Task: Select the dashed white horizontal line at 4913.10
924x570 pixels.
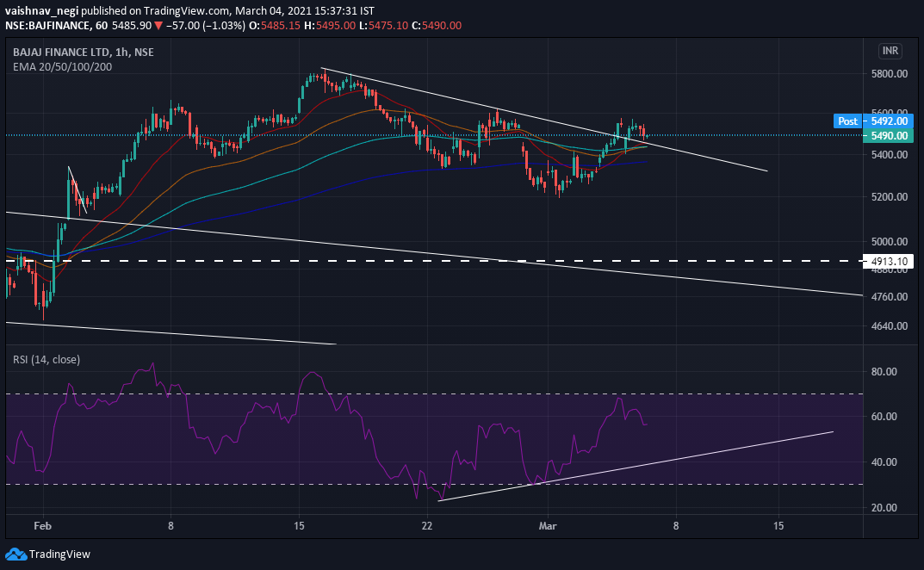Action: click(x=434, y=261)
